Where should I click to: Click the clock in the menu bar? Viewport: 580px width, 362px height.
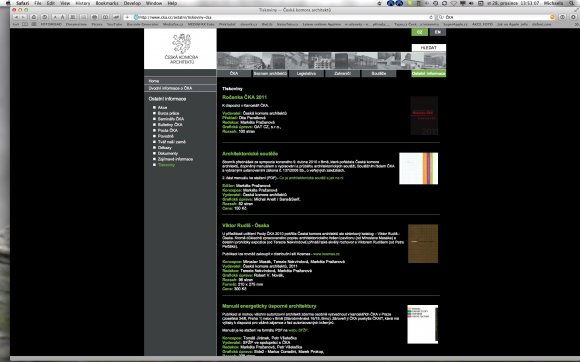click(513, 3)
